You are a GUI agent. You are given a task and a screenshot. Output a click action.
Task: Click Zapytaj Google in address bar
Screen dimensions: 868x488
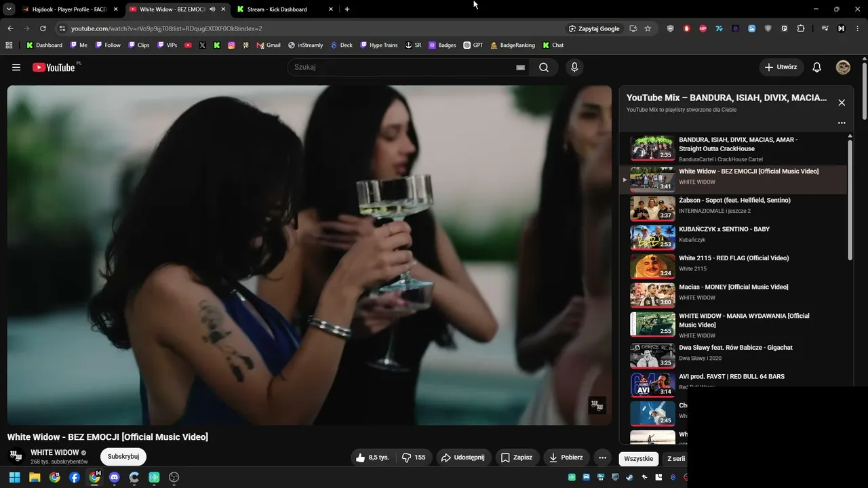[x=594, y=28]
